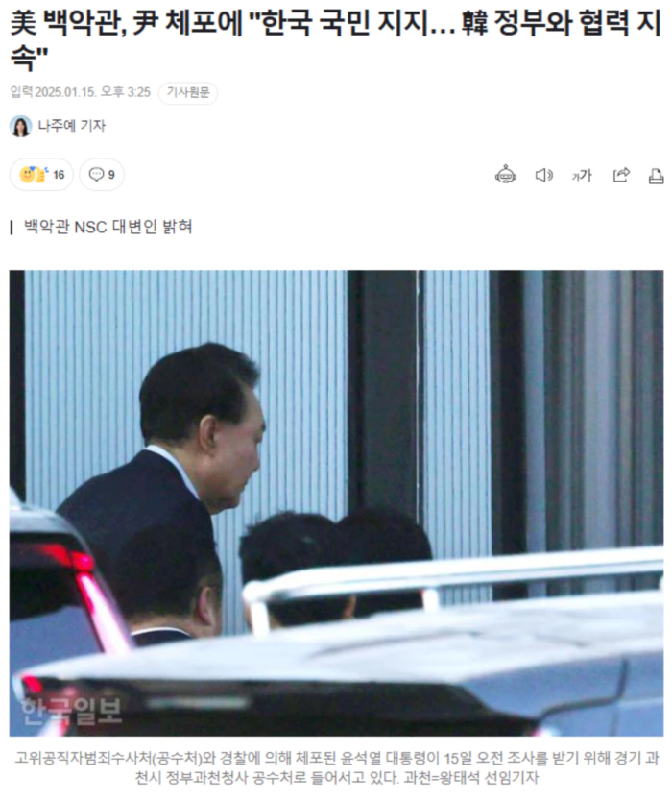672x801 pixels.
Task: Open the 가가 font size setting
Action: [582, 176]
